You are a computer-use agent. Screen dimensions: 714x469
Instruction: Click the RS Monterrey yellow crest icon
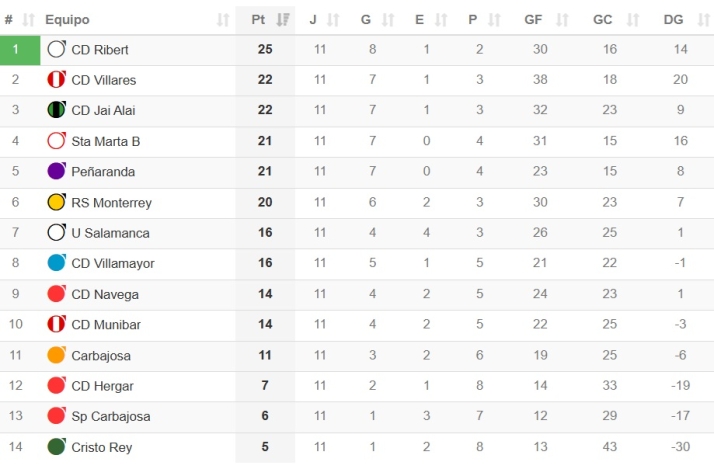(57, 202)
